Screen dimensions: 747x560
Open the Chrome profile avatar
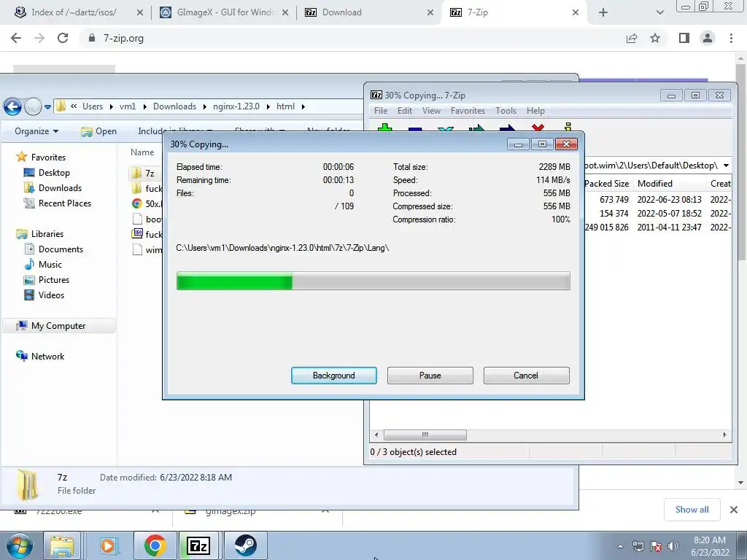[708, 38]
